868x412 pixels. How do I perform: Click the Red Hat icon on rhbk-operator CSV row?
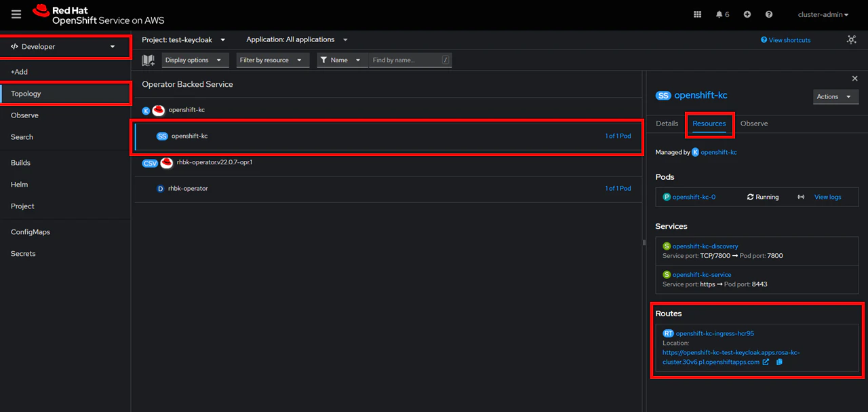(167, 163)
